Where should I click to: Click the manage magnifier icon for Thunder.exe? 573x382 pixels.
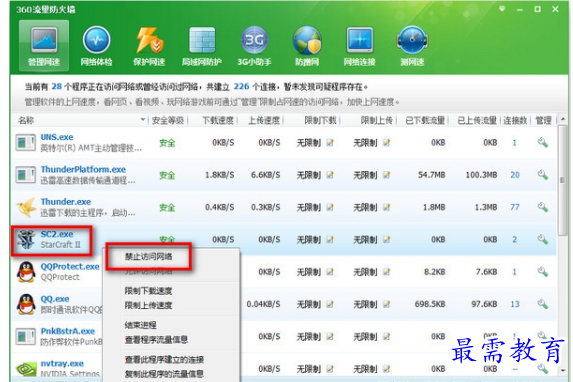(x=543, y=207)
